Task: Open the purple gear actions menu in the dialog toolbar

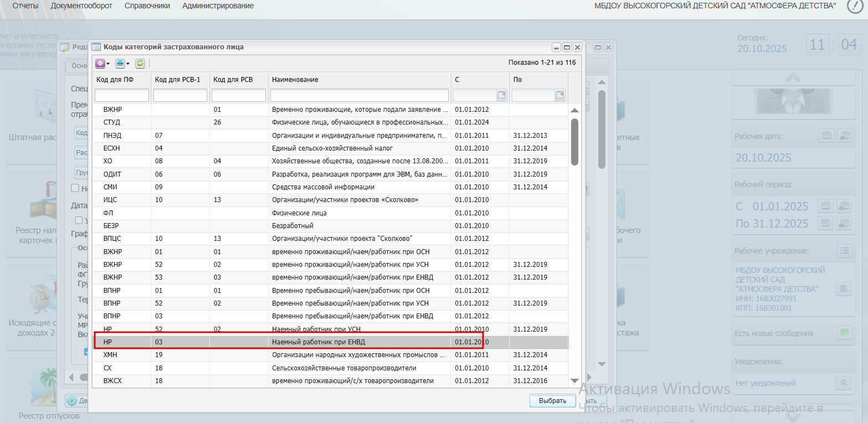Action: (x=102, y=63)
